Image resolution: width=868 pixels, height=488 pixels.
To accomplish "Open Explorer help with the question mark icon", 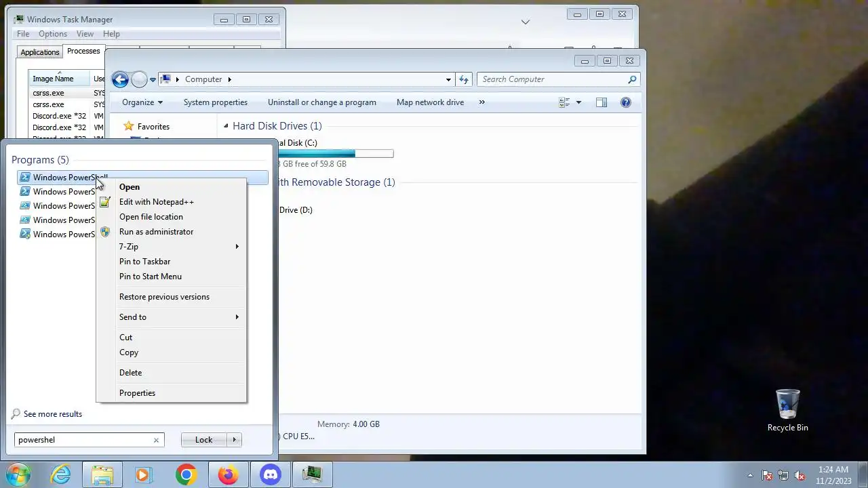I will coord(626,102).
